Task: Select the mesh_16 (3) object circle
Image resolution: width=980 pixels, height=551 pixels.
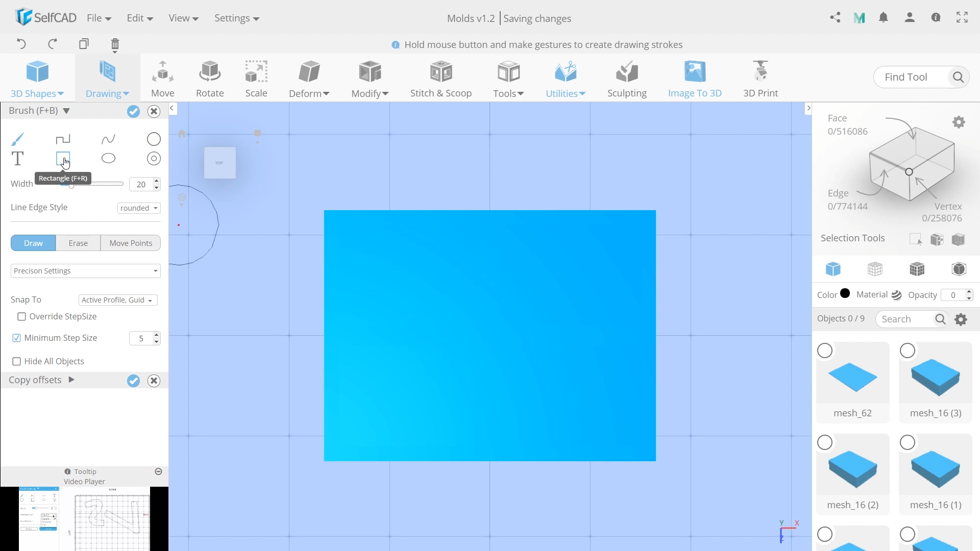Action: tap(908, 351)
